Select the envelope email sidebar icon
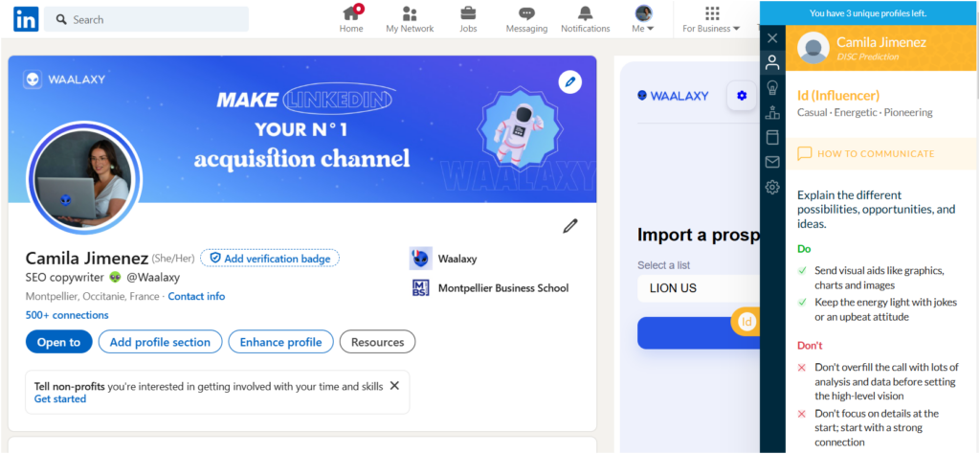Image resolution: width=980 pixels, height=454 pixels. point(772,162)
